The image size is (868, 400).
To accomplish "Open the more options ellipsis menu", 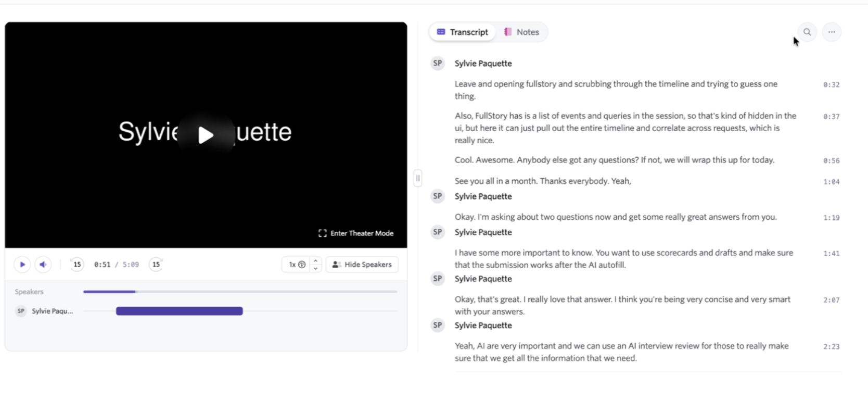I will tap(832, 32).
